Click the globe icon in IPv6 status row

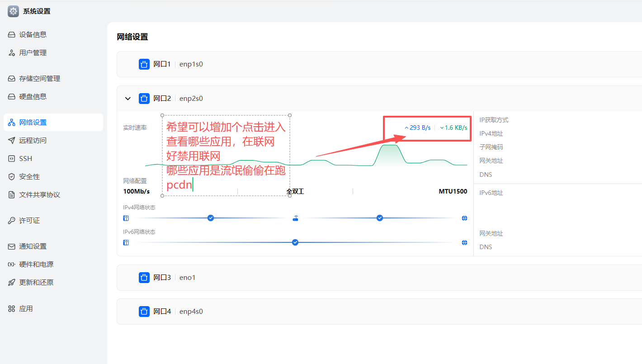tap(464, 242)
